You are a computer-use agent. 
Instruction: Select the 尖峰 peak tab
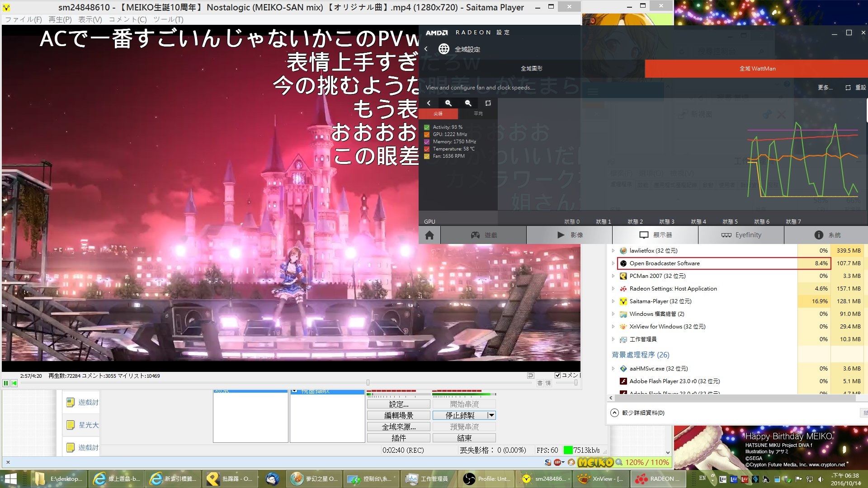point(438,113)
